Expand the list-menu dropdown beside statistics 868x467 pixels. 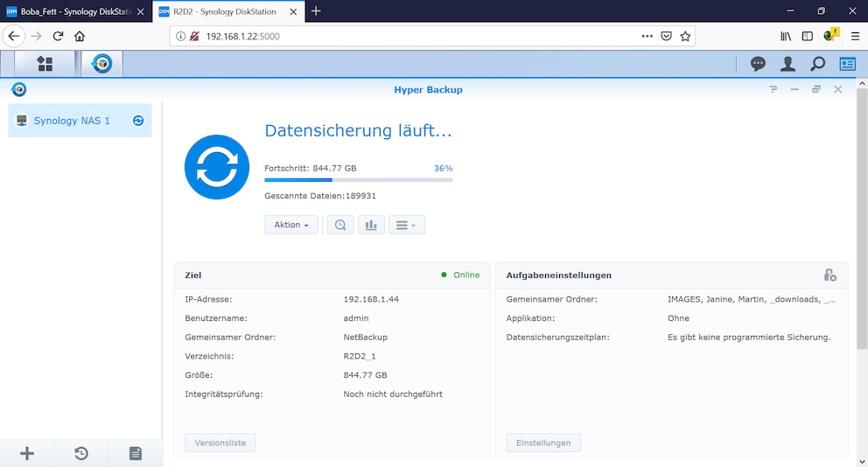point(407,225)
